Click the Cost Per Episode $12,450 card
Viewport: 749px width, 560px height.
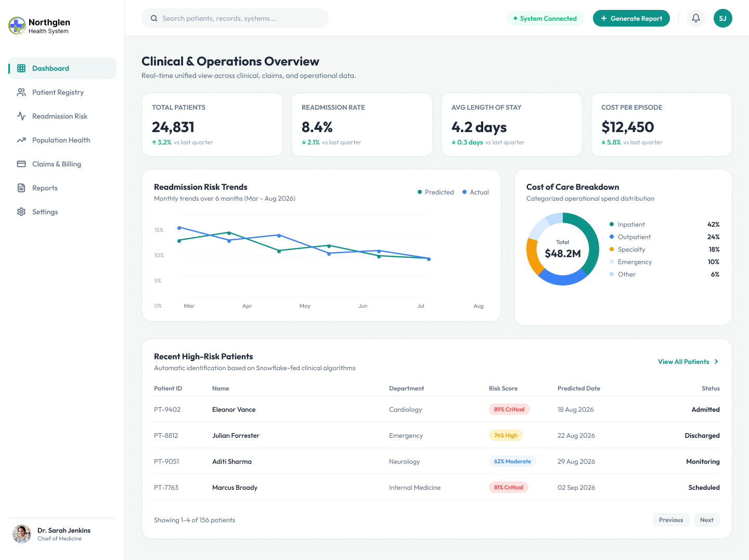662,125
